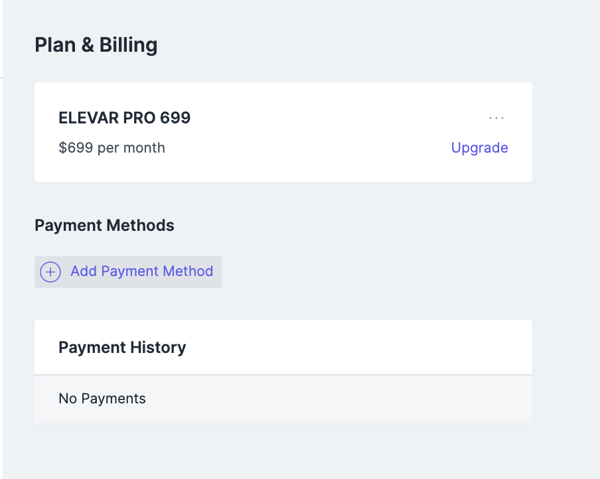Screen dimensions: 600x479
Task: Click the circled plus icon
Action: pyautogui.click(x=51, y=272)
